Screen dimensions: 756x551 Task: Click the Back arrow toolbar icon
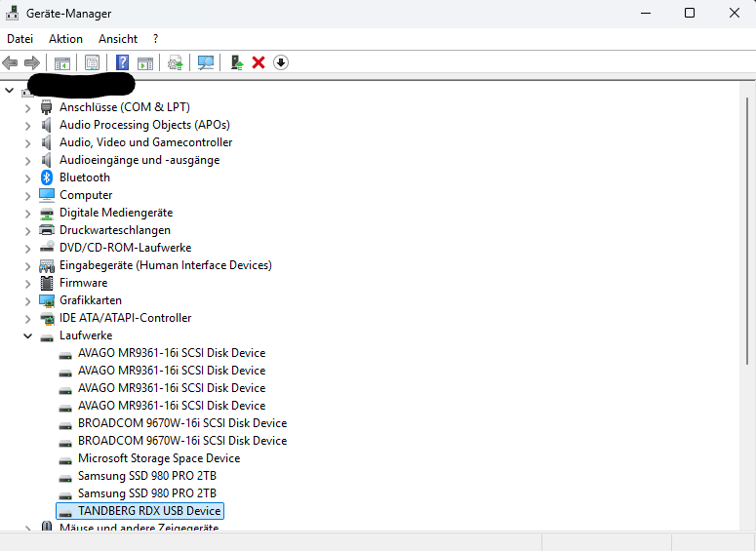[10, 62]
